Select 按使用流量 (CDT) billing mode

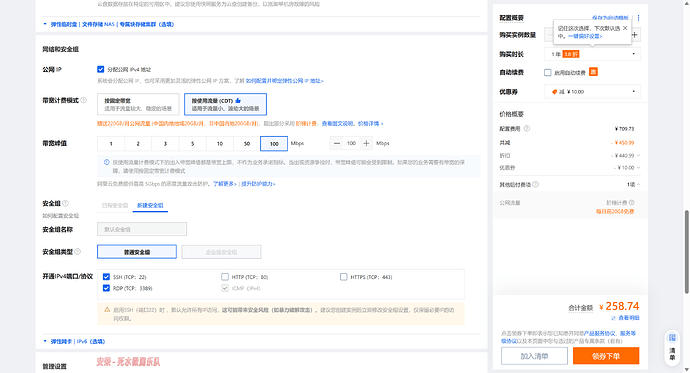click(x=225, y=104)
